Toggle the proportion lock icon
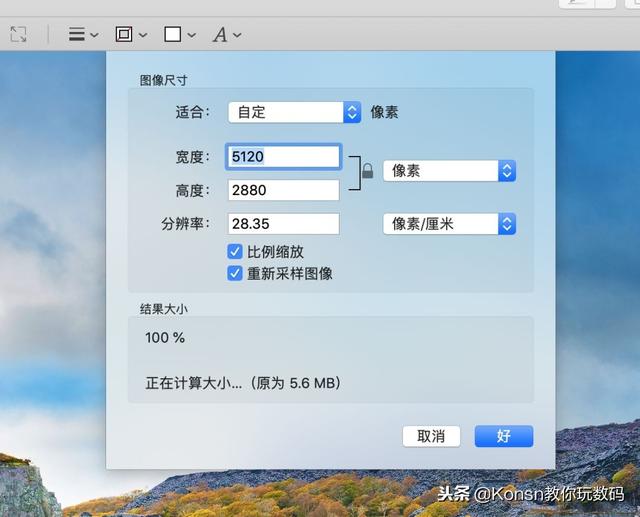This screenshot has height=517, width=640. point(367,171)
